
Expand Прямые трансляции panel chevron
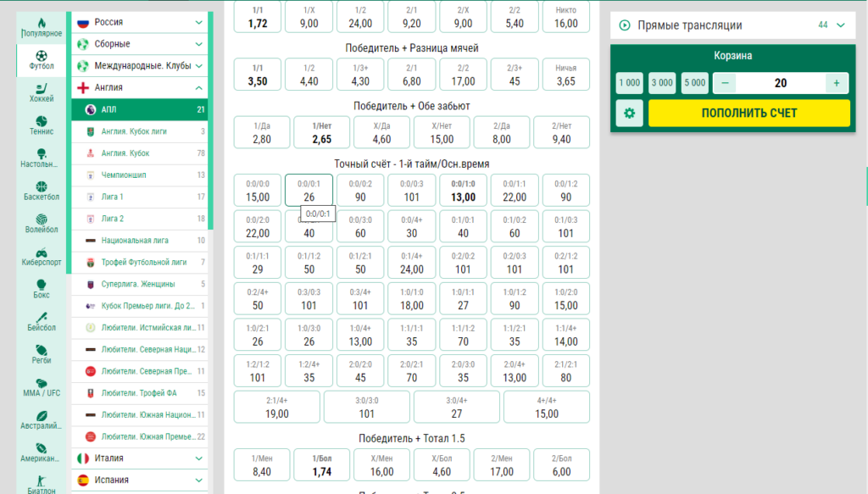[840, 25]
